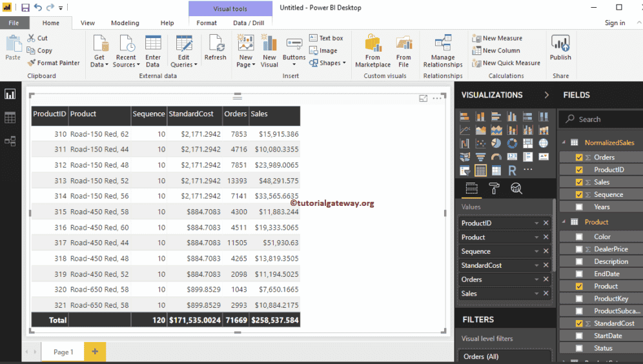Click Sign in link
Screen dimensions: 643x364
615,23
